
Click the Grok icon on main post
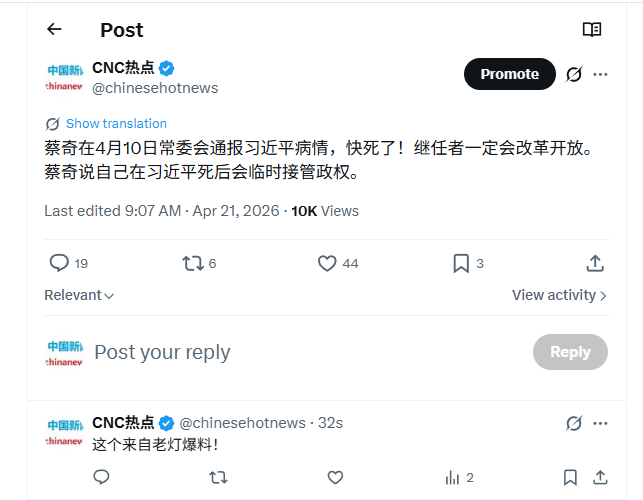574,74
